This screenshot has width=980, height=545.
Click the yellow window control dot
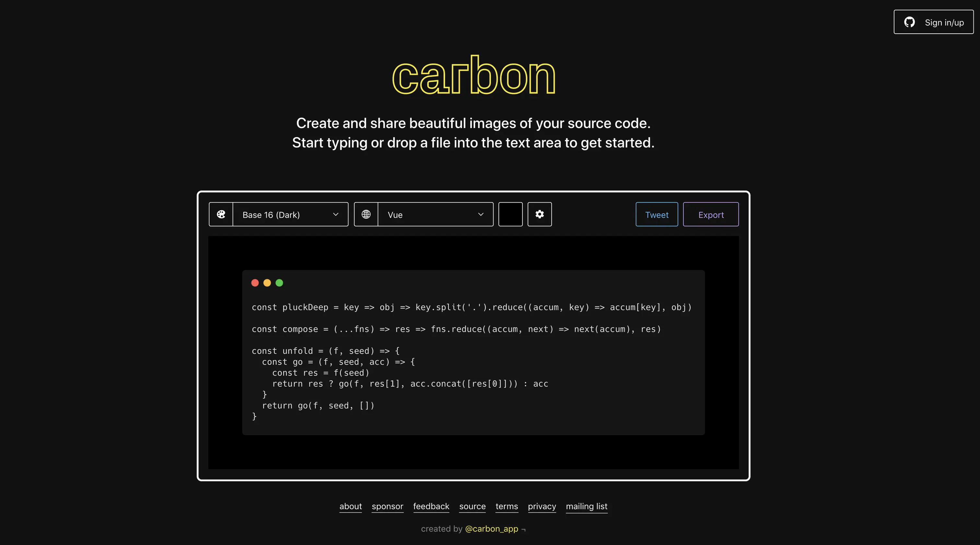coord(267,283)
